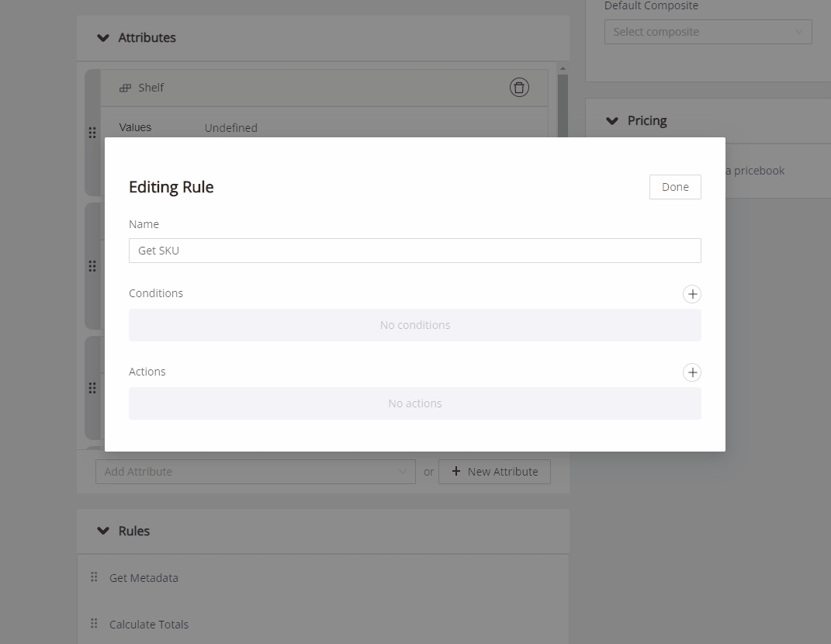Collapse the Rules section
Viewport: 831px width, 644px height.
click(x=103, y=531)
